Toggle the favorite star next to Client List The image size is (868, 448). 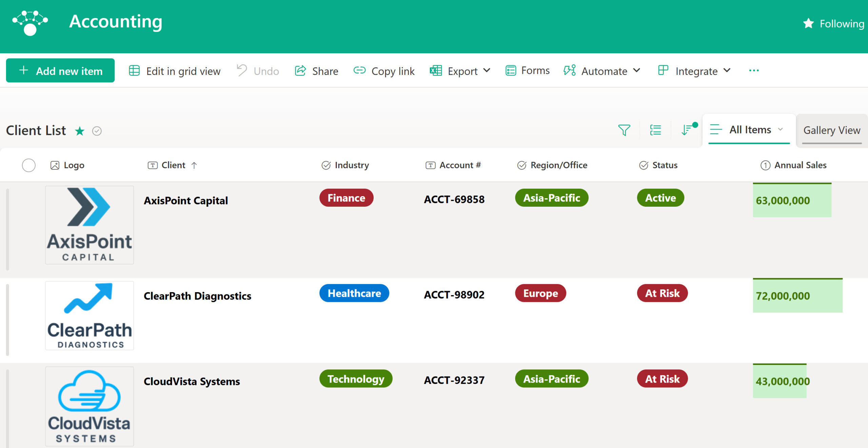(80, 131)
